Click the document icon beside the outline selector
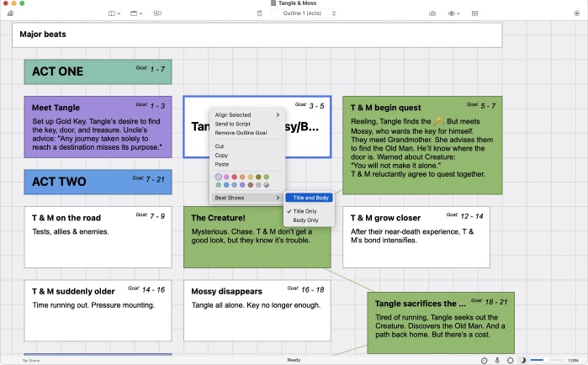588x365 pixels. (x=260, y=13)
